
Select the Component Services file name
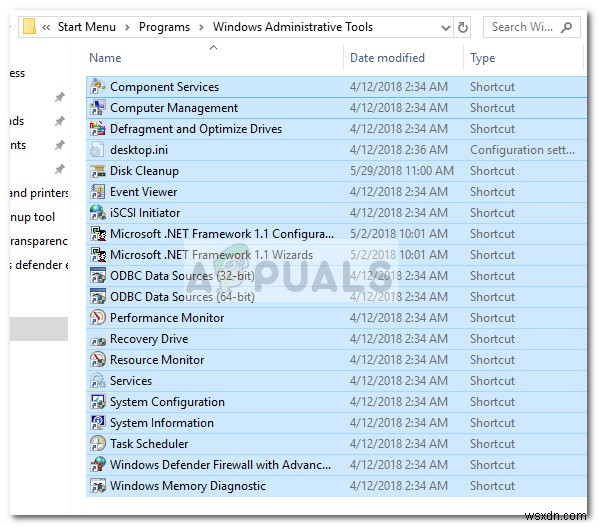pos(164,87)
